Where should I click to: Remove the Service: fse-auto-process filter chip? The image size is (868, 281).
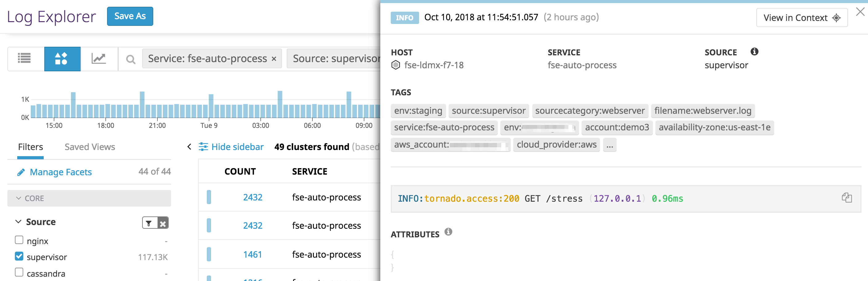[x=274, y=58]
